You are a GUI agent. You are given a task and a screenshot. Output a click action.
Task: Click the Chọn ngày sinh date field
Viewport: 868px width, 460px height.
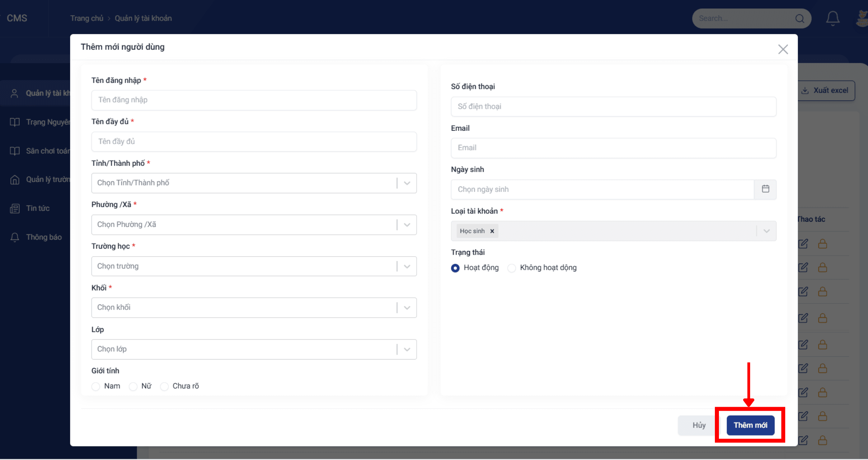tap(603, 190)
